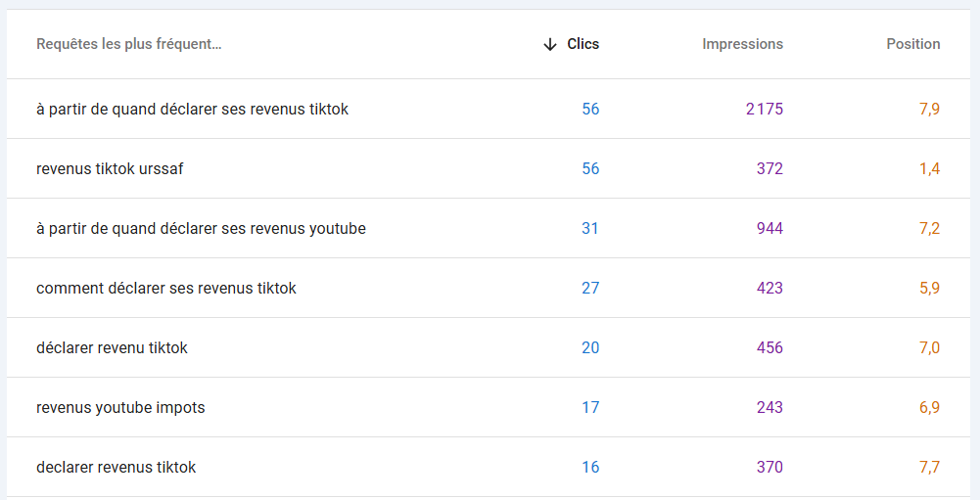Viewport: 980px width, 500px height.
Task: Click the 6,9 position value
Action: pos(929,407)
